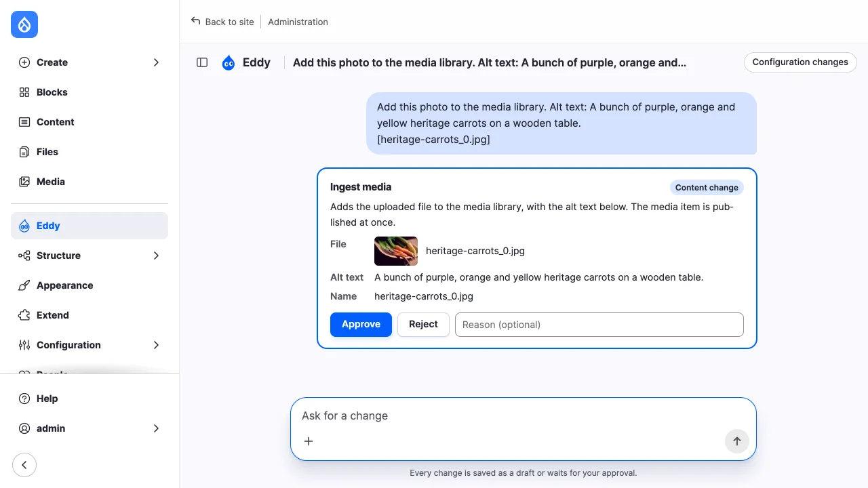Expand the Structure submenu chevron
Viewport: 868px width, 488px height.
click(156, 256)
